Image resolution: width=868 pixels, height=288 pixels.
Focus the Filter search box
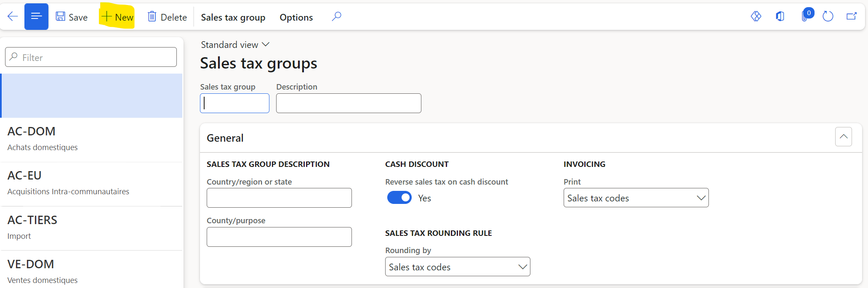91,57
